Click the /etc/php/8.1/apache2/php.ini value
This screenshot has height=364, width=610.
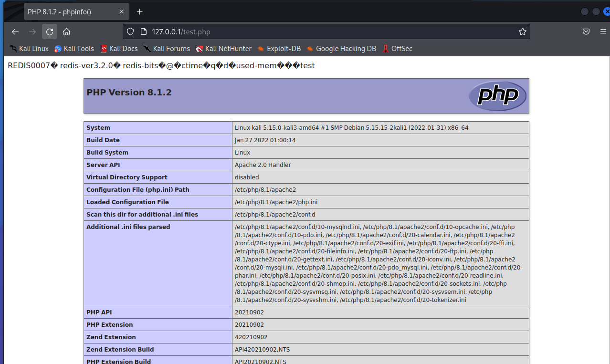point(276,202)
